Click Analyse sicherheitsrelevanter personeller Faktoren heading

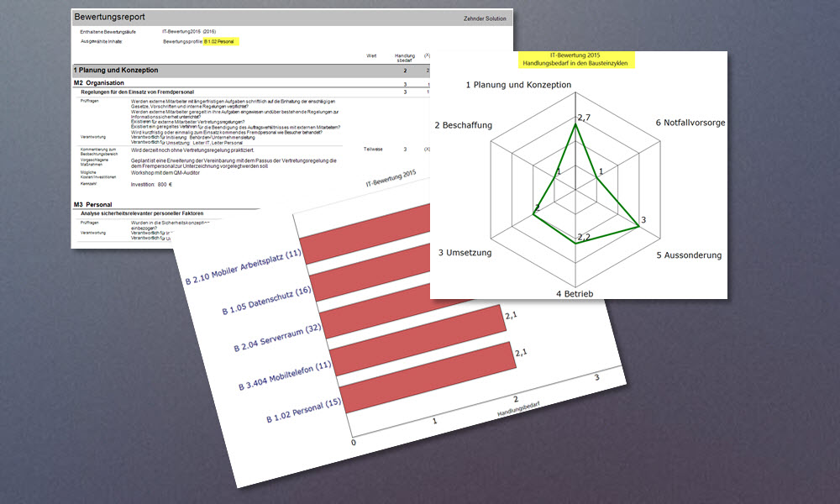(148, 213)
